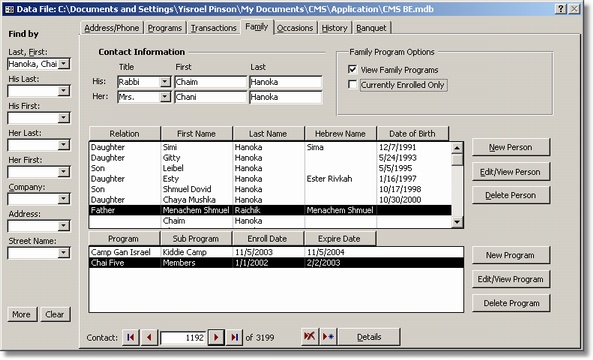Click the Sub Program column header
Screen dimensions: 593x360
196,239
